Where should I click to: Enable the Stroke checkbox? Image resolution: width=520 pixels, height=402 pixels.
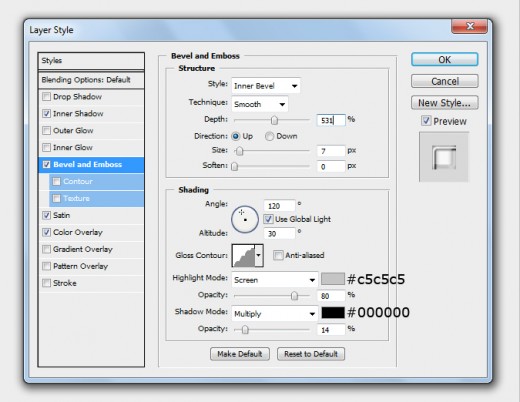tap(46, 283)
